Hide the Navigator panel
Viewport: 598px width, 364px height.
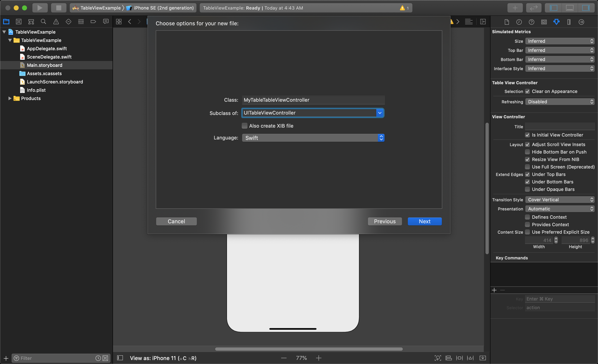(553, 8)
